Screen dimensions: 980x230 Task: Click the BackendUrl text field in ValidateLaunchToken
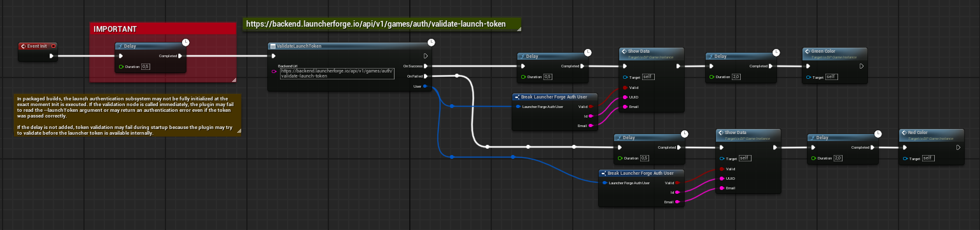(337, 74)
